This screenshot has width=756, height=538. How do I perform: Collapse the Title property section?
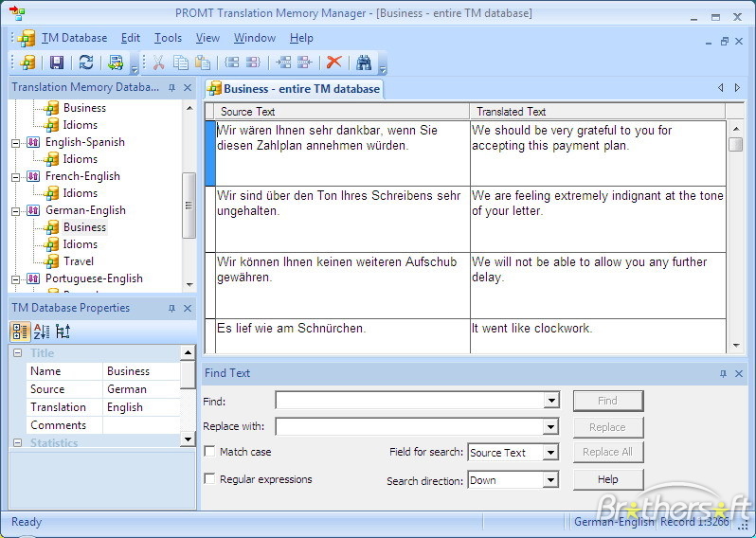pyautogui.click(x=17, y=353)
